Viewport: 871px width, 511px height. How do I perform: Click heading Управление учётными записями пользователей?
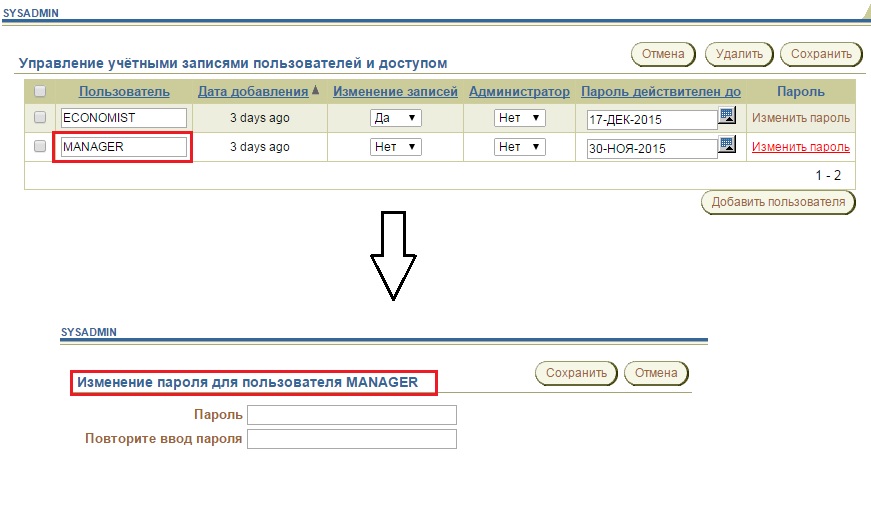(x=233, y=63)
